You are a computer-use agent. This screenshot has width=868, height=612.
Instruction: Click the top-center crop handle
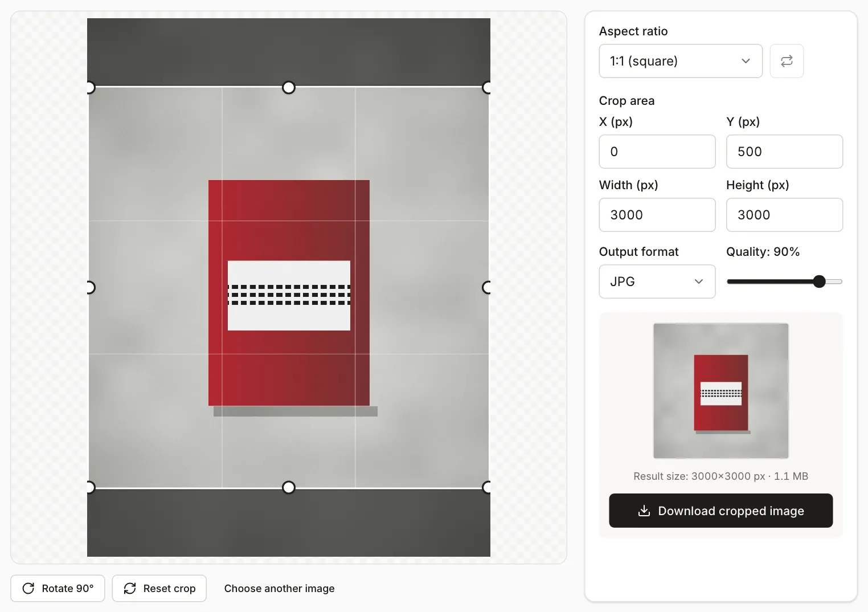(289, 87)
